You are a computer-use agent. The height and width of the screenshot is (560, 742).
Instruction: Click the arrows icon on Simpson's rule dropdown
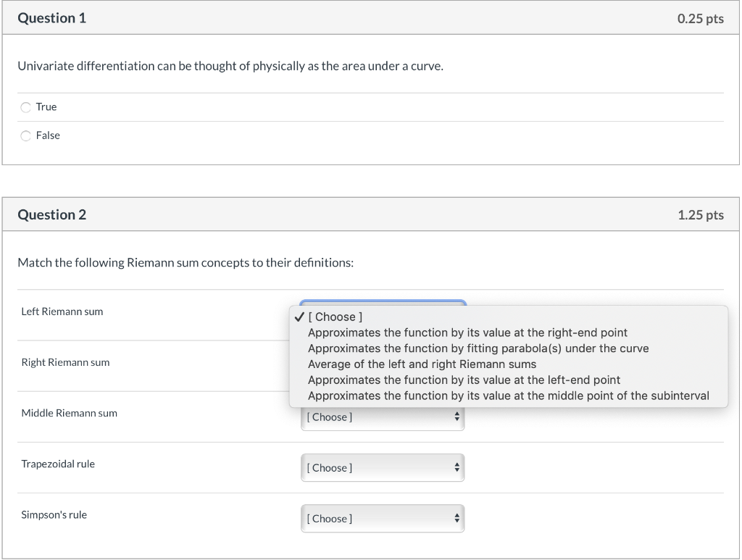457,519
